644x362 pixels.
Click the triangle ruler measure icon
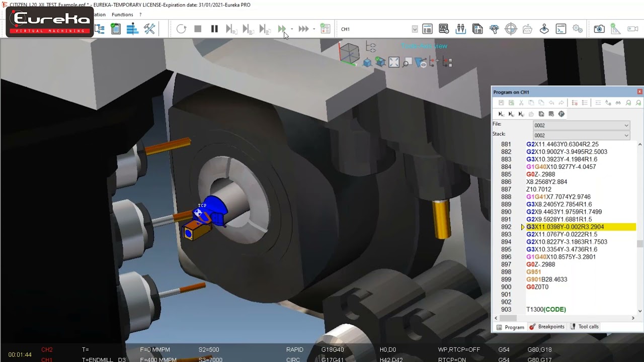pos(615,29)
